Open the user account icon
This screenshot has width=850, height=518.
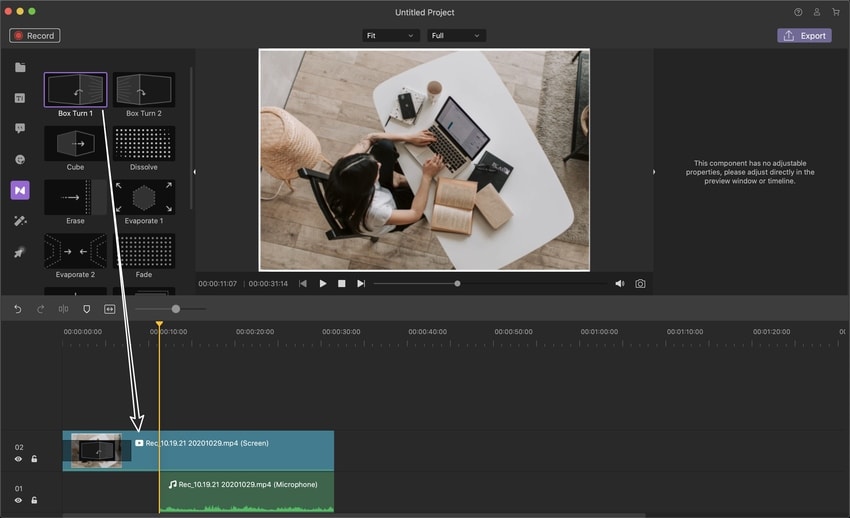[817, 12]
